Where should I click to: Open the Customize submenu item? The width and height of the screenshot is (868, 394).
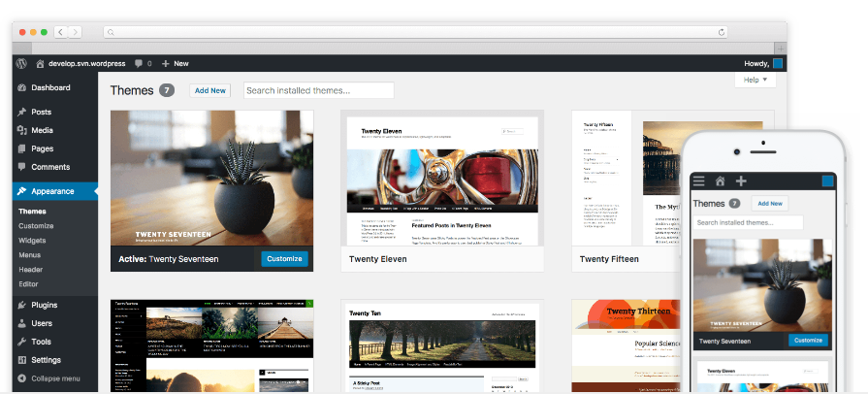pos(36,226)
